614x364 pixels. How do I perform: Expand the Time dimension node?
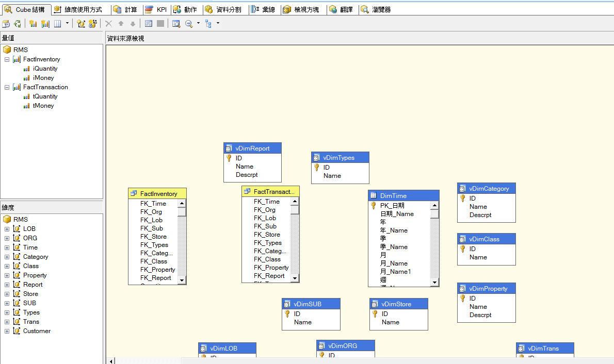[7, 247]
